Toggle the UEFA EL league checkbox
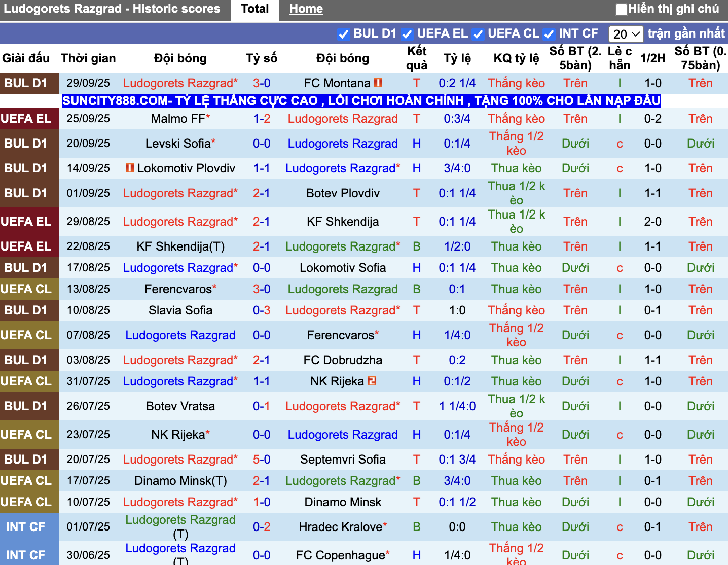The image size is (728, 565). coord(407,34)
